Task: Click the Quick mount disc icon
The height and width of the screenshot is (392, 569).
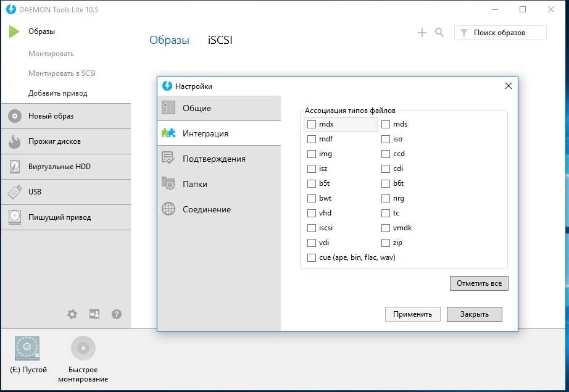Action: click(83, 348)
